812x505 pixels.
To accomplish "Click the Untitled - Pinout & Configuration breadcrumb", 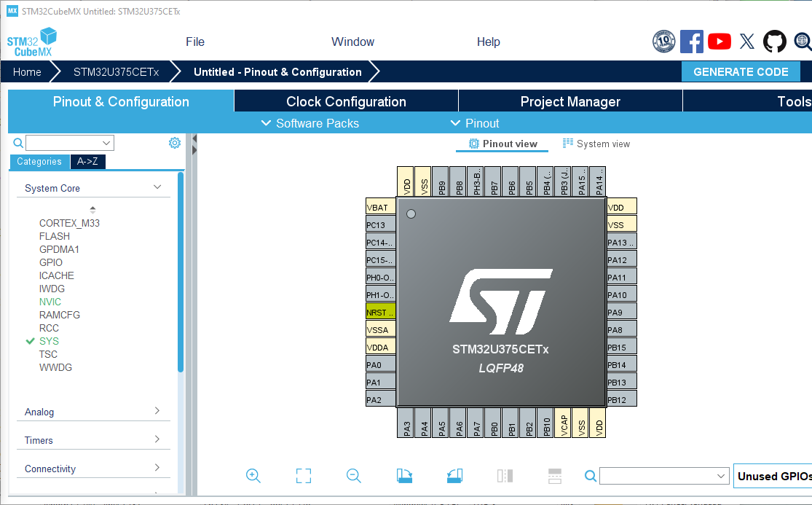I will 277,72.
